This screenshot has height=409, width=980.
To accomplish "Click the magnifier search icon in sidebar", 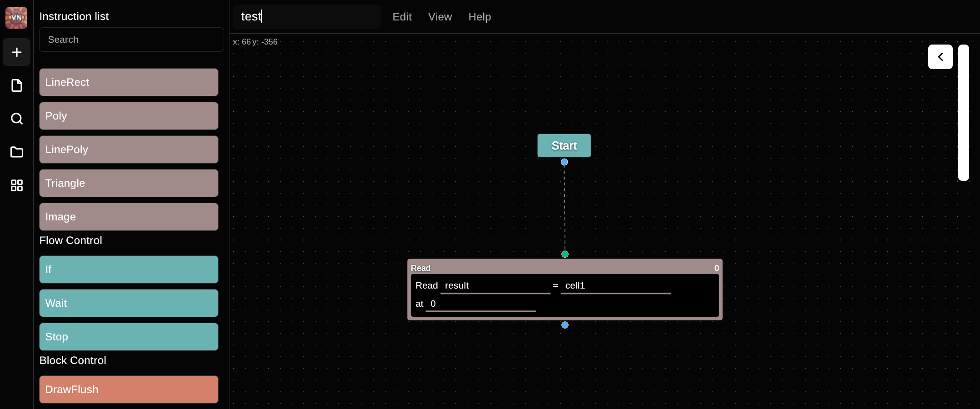I will [x=17, y=119].
